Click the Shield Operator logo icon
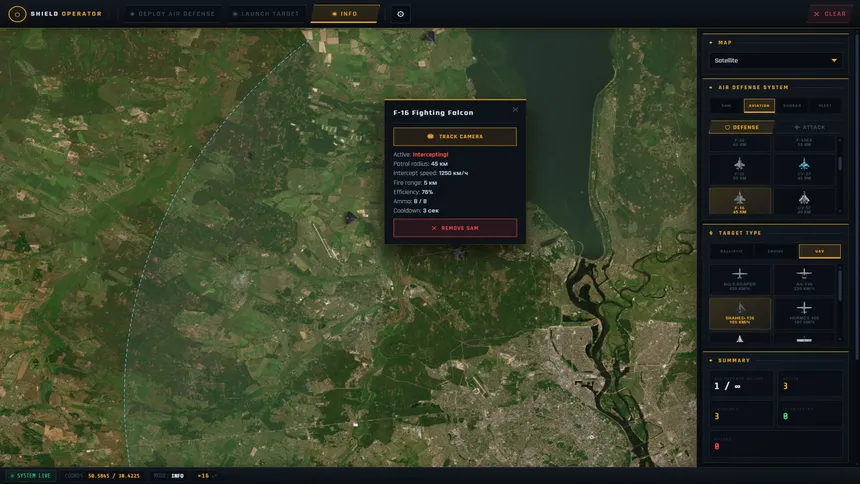The image size is (860, 484). point(17,14)
